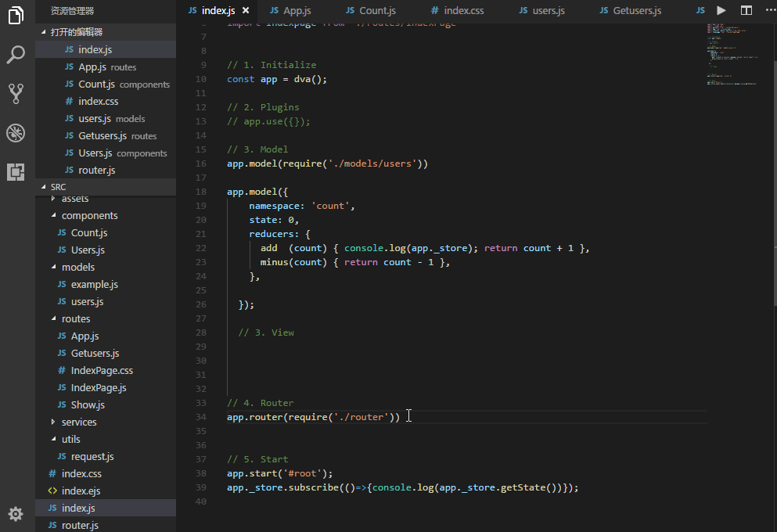
Task: Split the editor into two panes
Action: [x=745, y=11]
